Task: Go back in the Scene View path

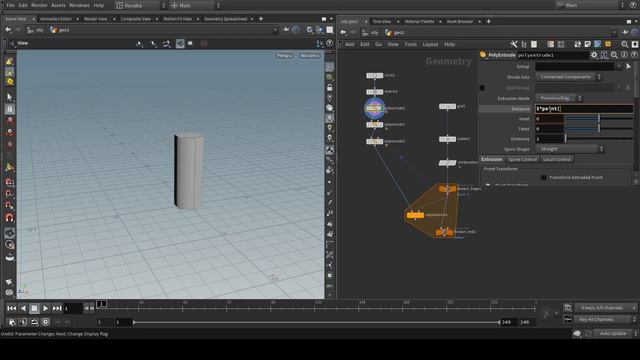Action: 8,30
